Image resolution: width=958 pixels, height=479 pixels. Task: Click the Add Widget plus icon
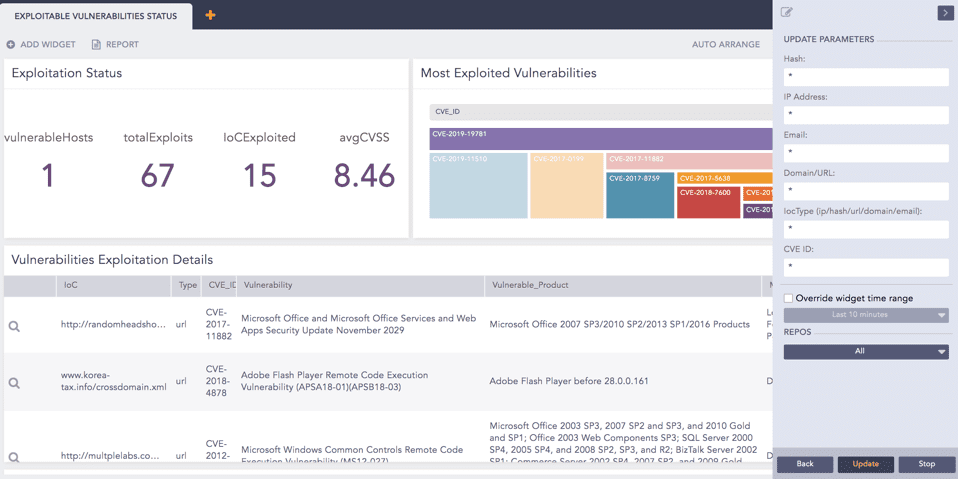click(x=11, y=45)
